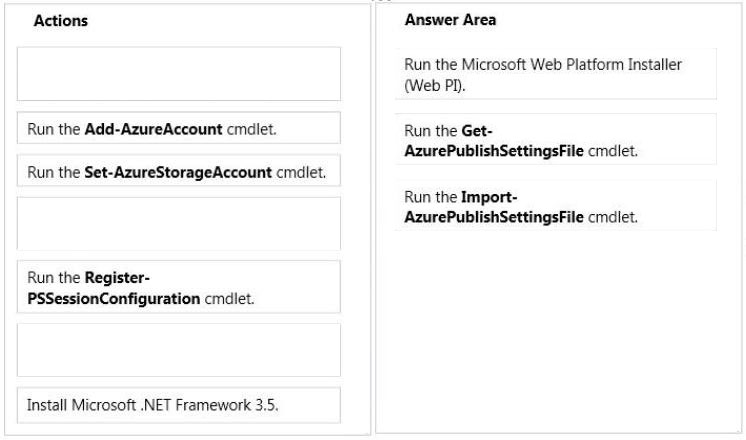Screen dimensions: 746x440
Task: Click the Microsoft Web Platform Installer answer
Action: point(556,74)
